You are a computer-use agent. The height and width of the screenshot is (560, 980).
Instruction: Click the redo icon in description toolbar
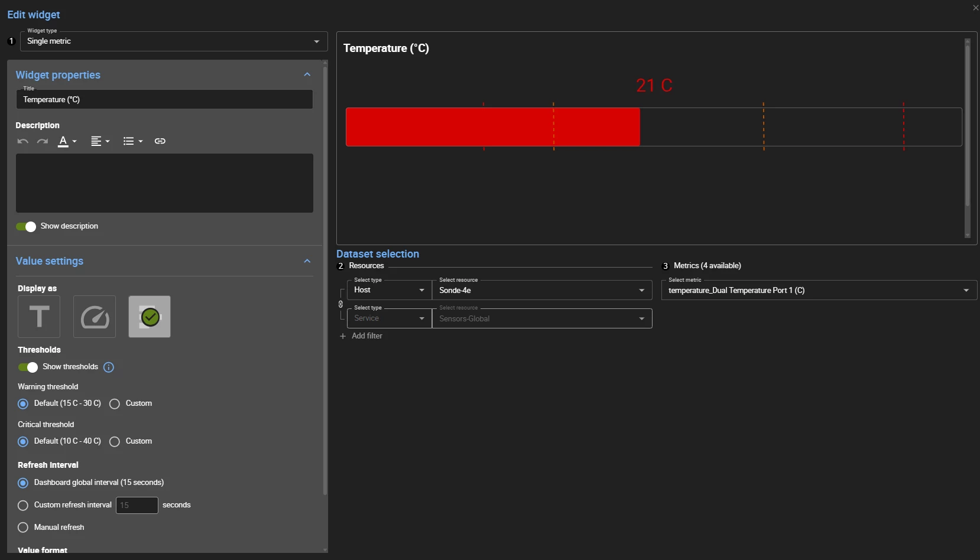coord(43,141)
